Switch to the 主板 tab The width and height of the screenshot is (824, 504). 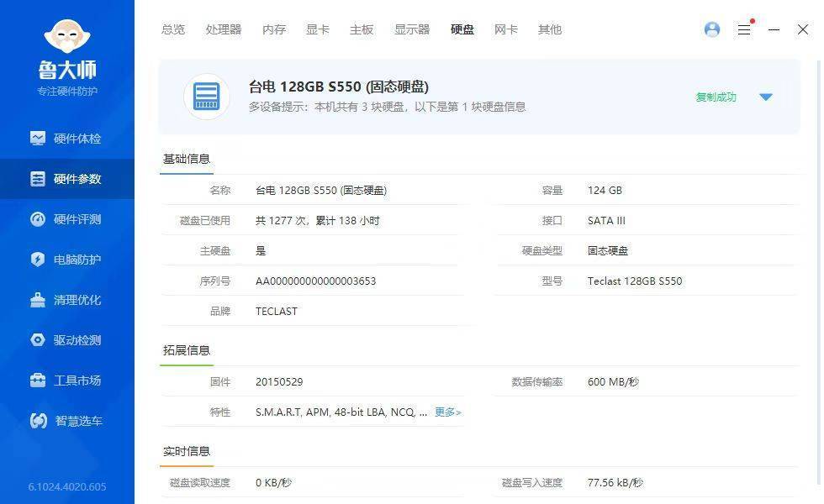click(362, 29)
